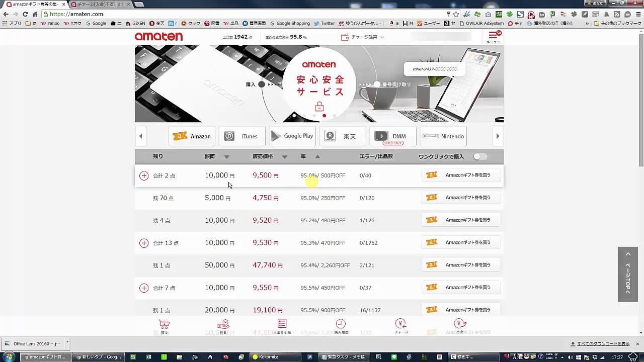Click the 16/1137 error count text
Image resolution: width=644 pixels, height=362 pixels.
coord(370,311)
